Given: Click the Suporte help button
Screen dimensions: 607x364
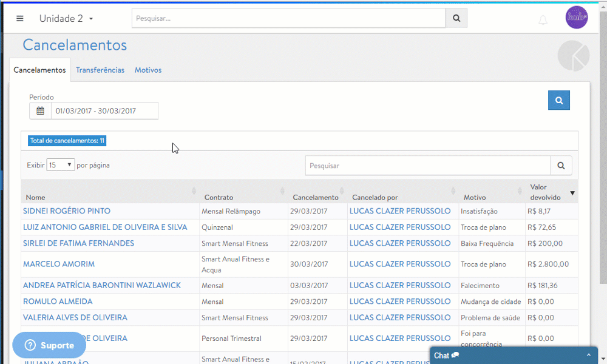Looking at the screenshot, I should point(49,345).
